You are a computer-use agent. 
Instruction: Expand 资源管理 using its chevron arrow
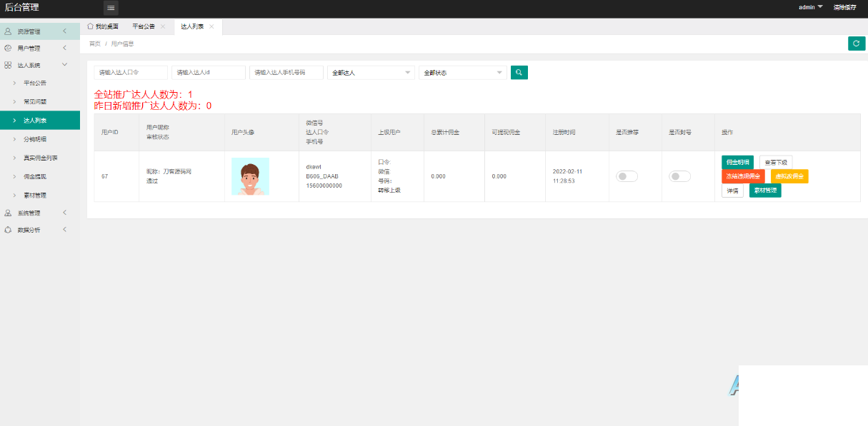pos(65,31)
